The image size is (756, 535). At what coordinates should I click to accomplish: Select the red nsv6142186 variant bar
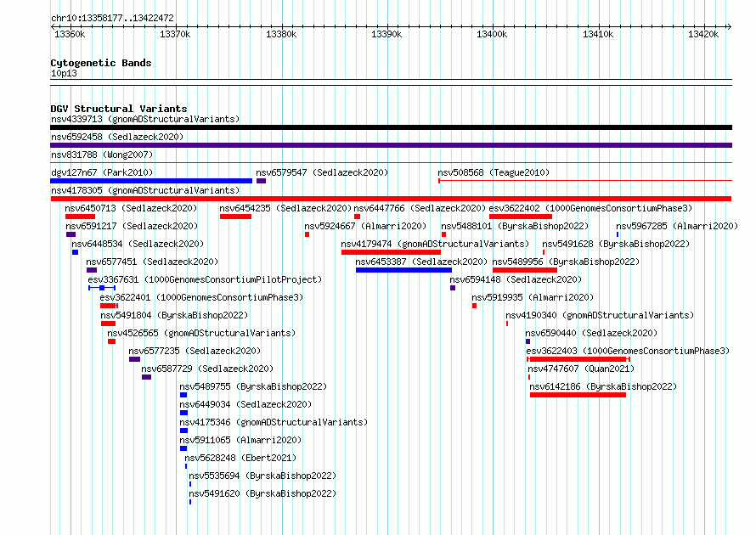pos(578,395)
